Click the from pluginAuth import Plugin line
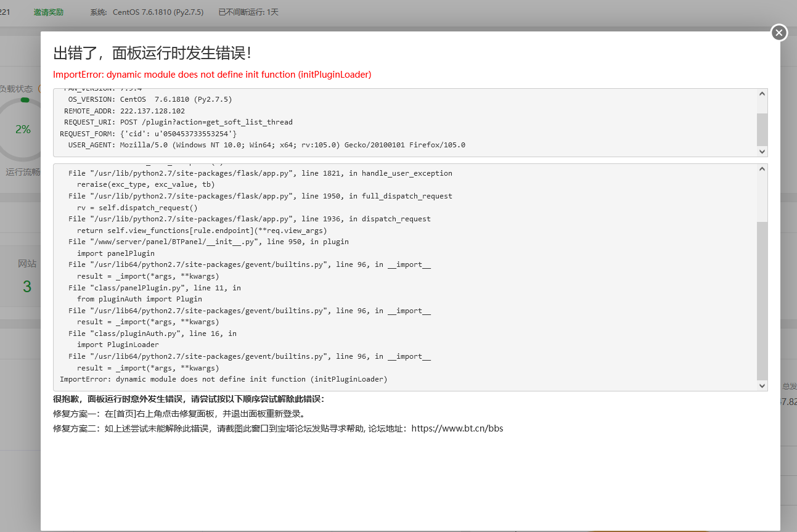This screenshot has width=797, height=532. 139,299
